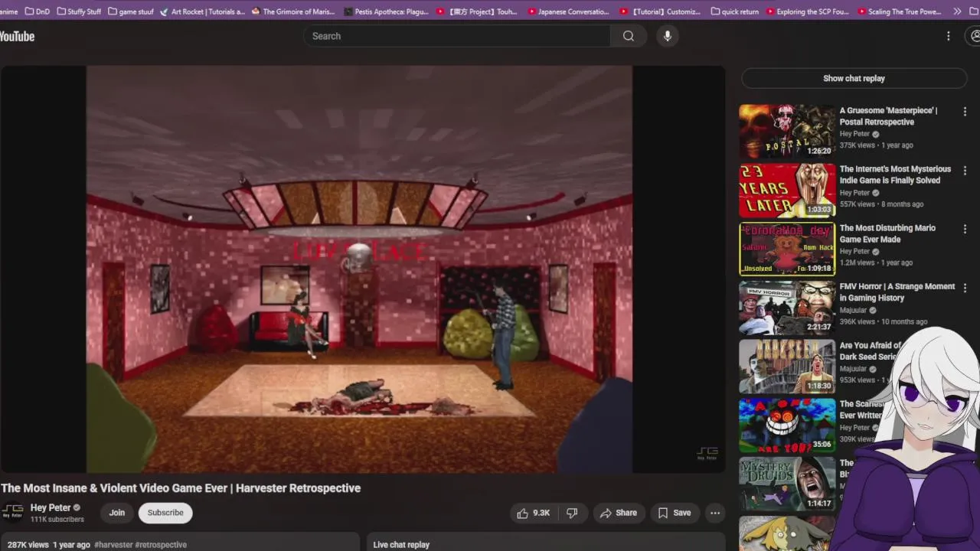The image size is (980, 551).
Task: Click the search magnifier button
Action: coord(629,36)
